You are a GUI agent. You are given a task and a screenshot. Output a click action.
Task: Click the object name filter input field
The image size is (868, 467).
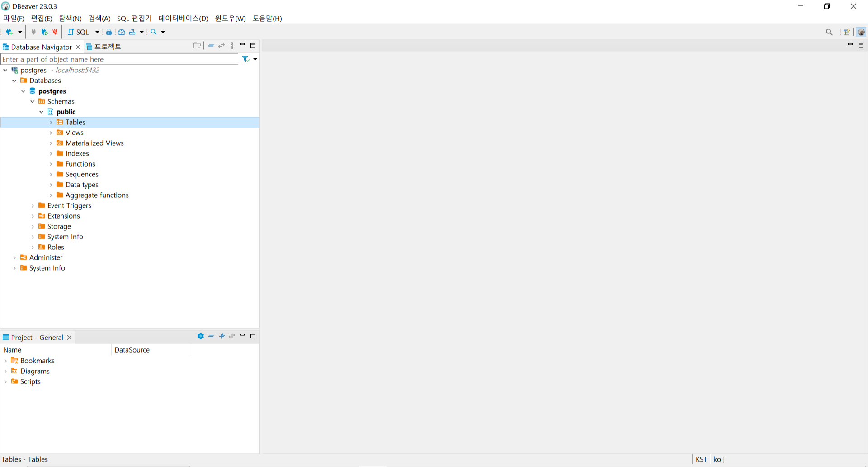click(x=119, y=59)
